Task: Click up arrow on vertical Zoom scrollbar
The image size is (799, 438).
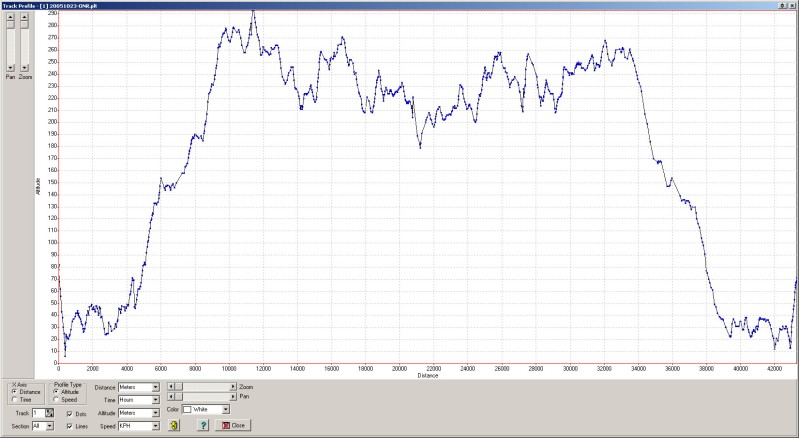Action: 24,16
